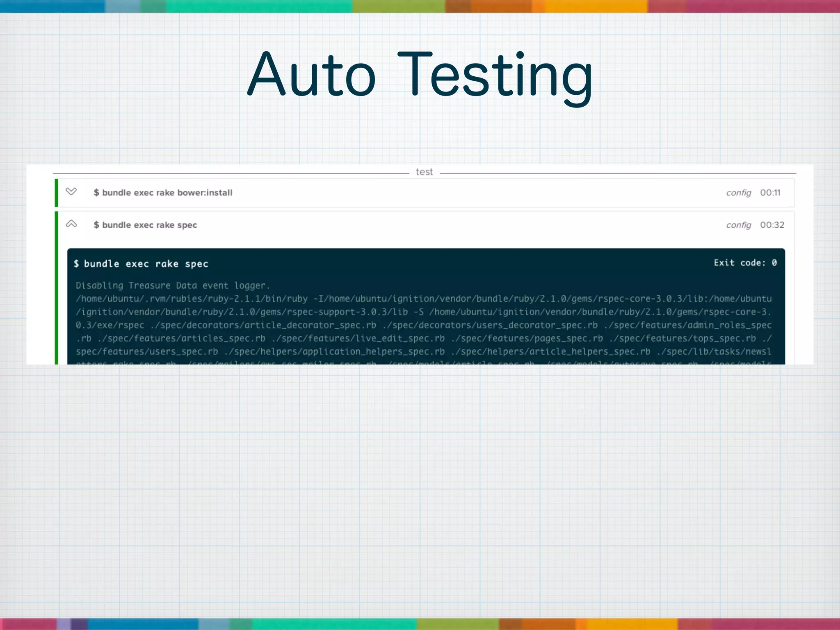The image size is (840, 630).
Task: Select the '$ bundle exec rake bower:install' command text
Action: (x=163, y=192)
